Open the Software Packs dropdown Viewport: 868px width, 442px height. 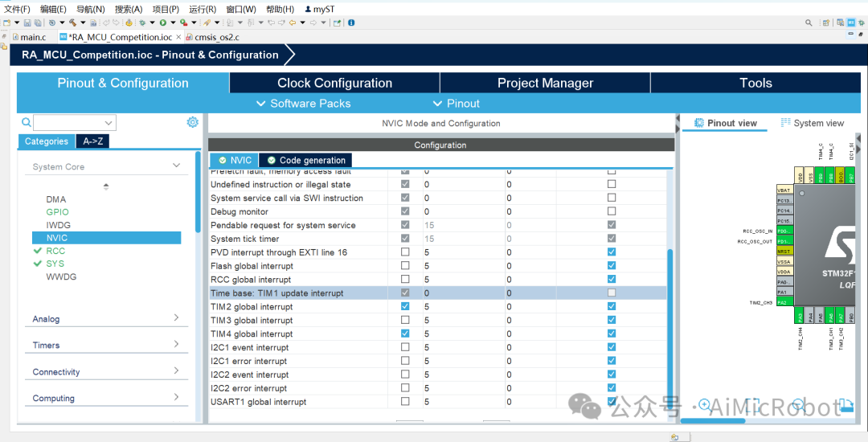tap(303, 104)
